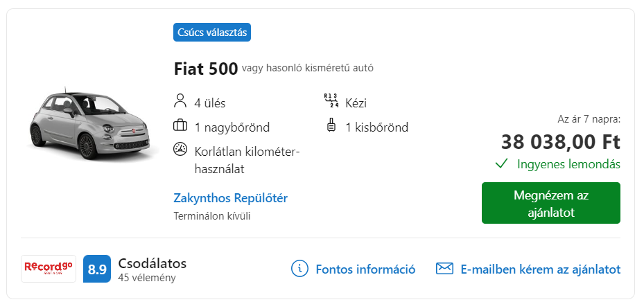Image resolution: width=644 pixels, height=302 pixels.
Task: Click the green free cancellation checkmark
Action: pyautogui.click(x=501, y=164)
